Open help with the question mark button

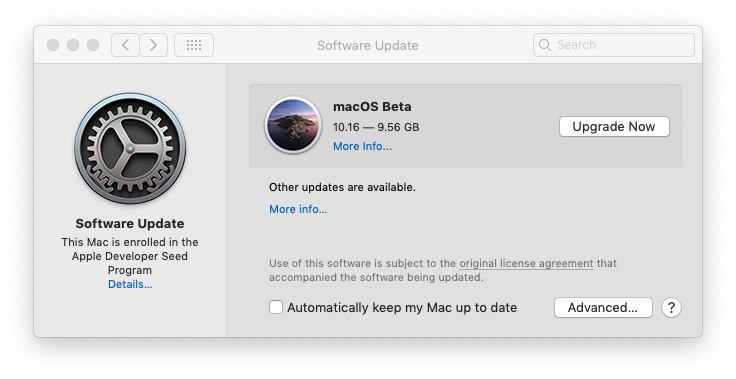pyautogui.click(x=671, y=308)
